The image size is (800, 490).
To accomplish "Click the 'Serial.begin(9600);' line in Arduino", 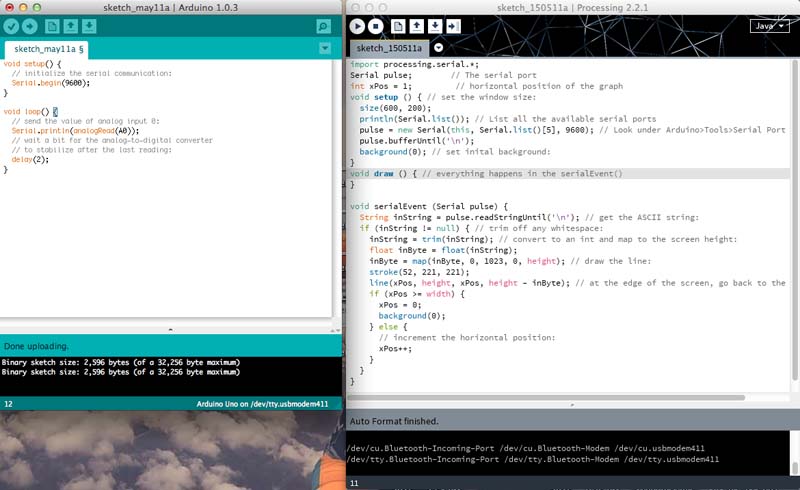I will (x=51, y=83).
